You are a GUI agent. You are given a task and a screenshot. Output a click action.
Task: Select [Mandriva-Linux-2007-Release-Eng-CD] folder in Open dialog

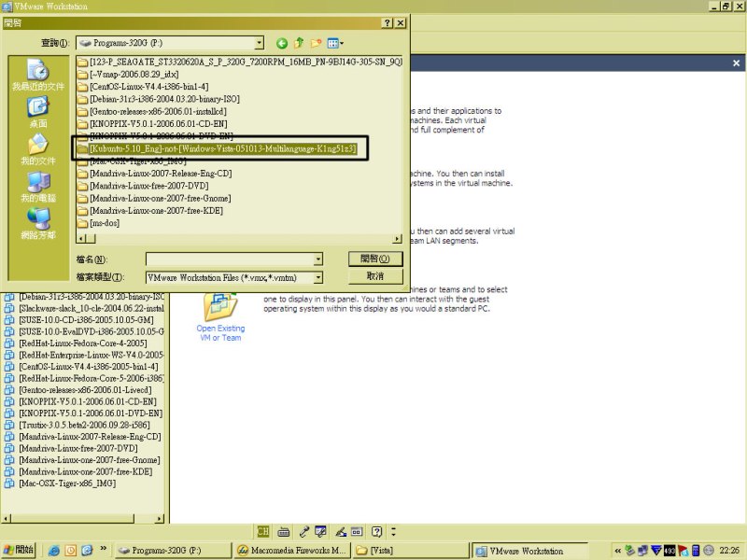[x=155, y=174]
